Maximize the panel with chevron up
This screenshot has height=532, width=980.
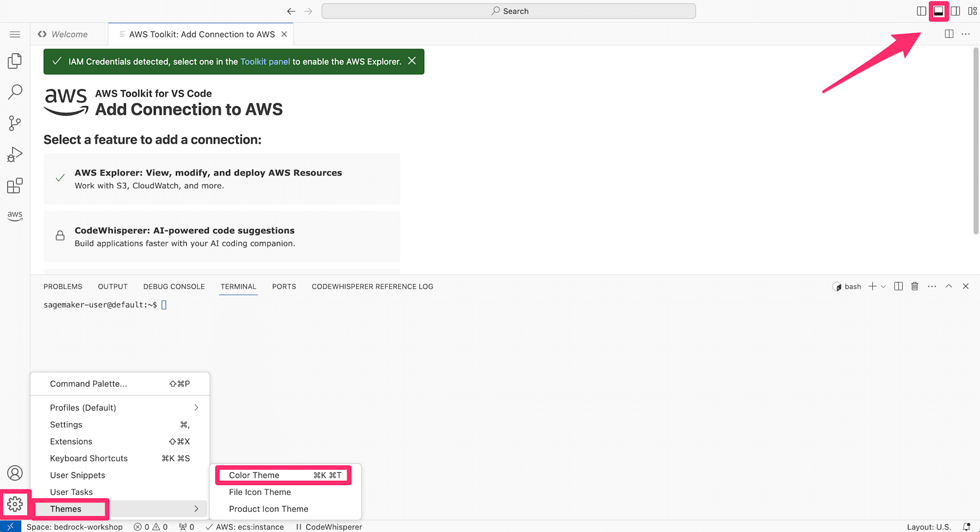pyautogui.click(x=949, y=287)
